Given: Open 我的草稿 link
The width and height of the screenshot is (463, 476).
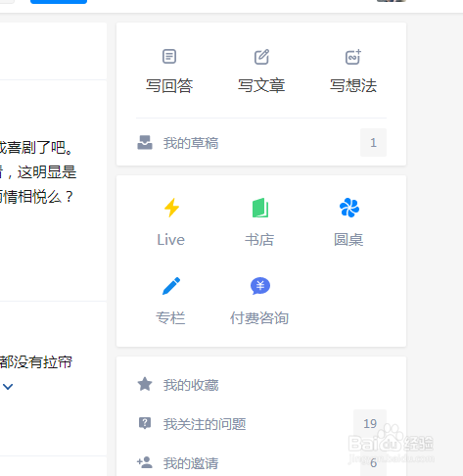Looking at the screenshot, I should pos(191,143).
